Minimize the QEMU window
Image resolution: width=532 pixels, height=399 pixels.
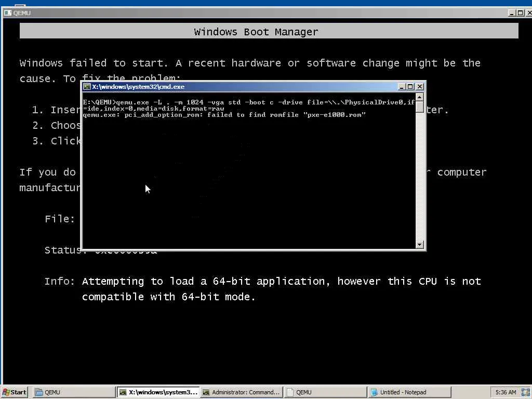[512, 13]
